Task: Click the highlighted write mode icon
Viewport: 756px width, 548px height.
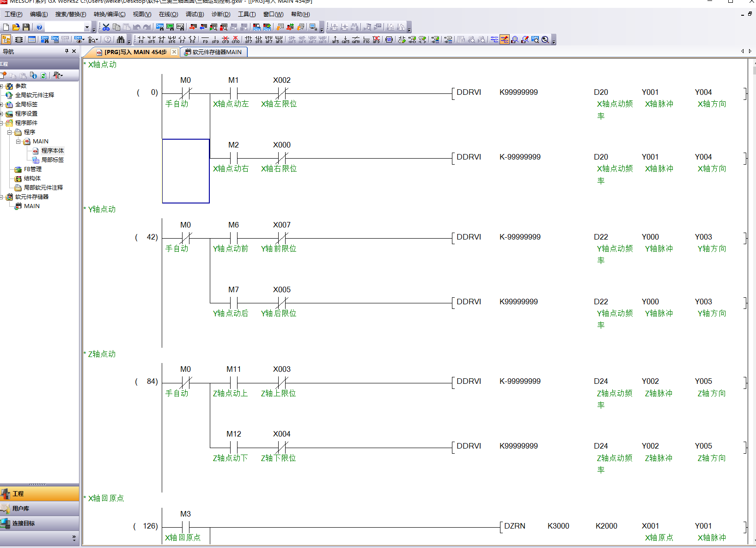Action: coord(504,40)
